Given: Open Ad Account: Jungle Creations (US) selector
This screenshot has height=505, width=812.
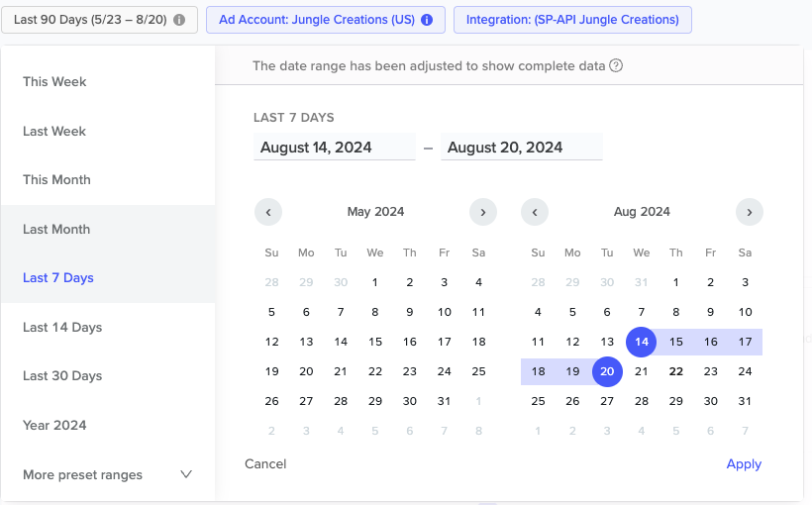Looking at the screenshot, I should click(326, 20).
